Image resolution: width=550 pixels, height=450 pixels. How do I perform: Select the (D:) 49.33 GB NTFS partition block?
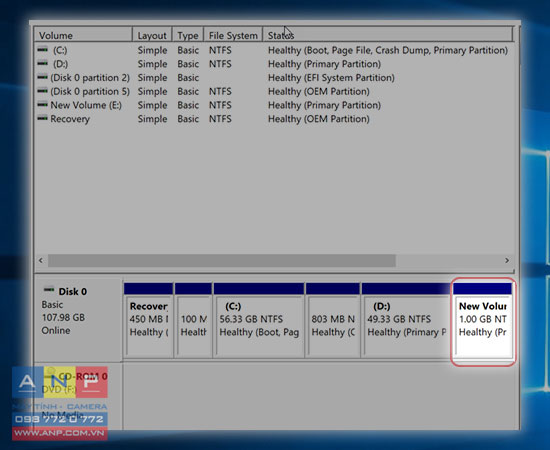(407, 321)
